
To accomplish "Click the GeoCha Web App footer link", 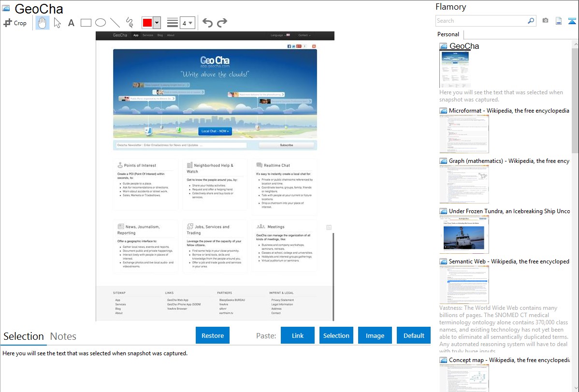I will 177,300.
